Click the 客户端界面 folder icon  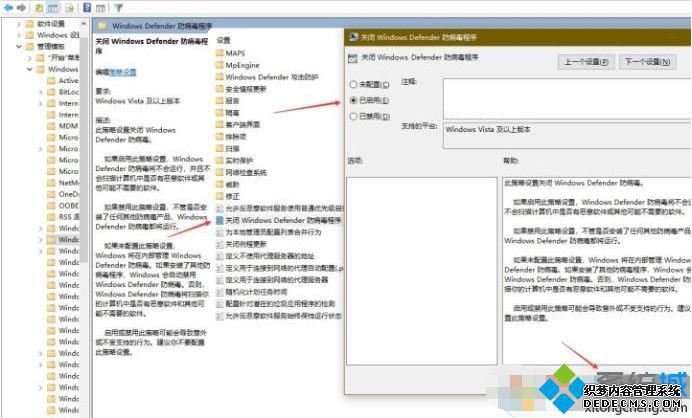[220, 125]
